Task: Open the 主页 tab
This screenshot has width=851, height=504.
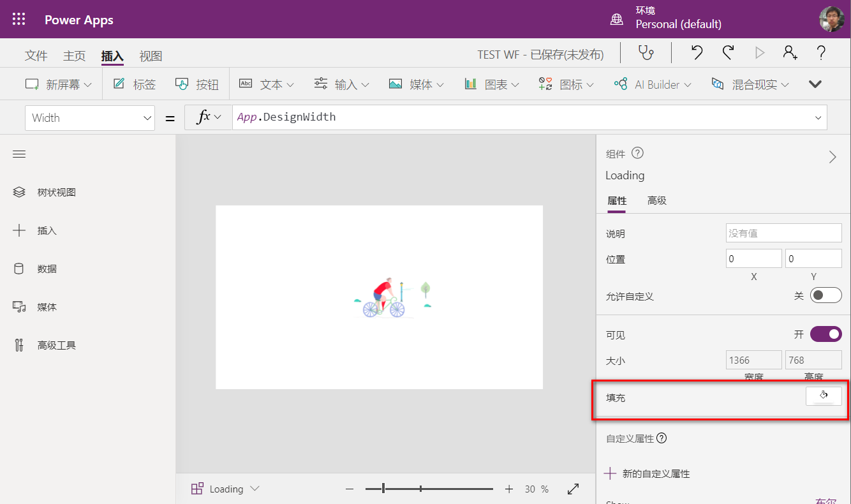Action: pos(74,56)
